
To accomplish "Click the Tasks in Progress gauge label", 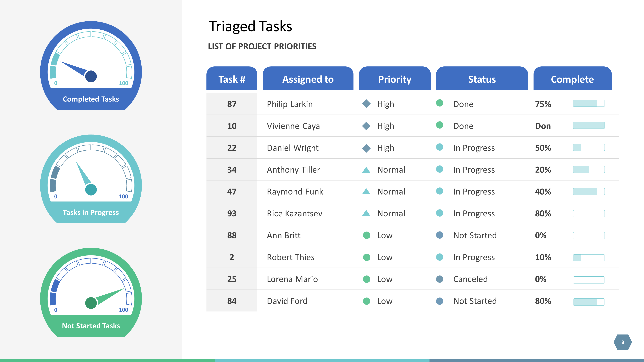I will (x=91, y=212).
